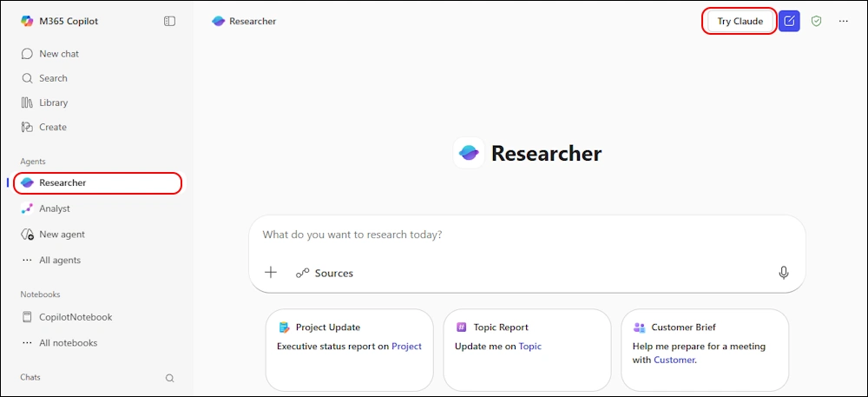The height and width of the screenshot is (397, 868).
Task: Search chats using the magnifier icon
Action: click(170, 378)
